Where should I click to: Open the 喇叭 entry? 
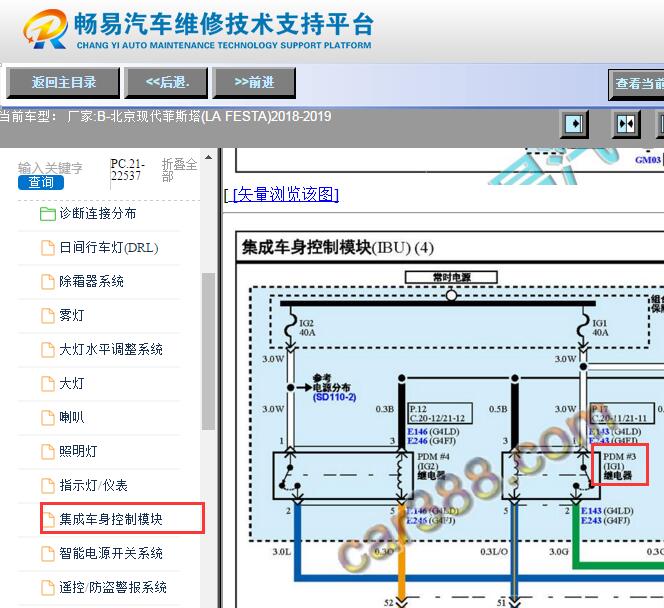72,417
